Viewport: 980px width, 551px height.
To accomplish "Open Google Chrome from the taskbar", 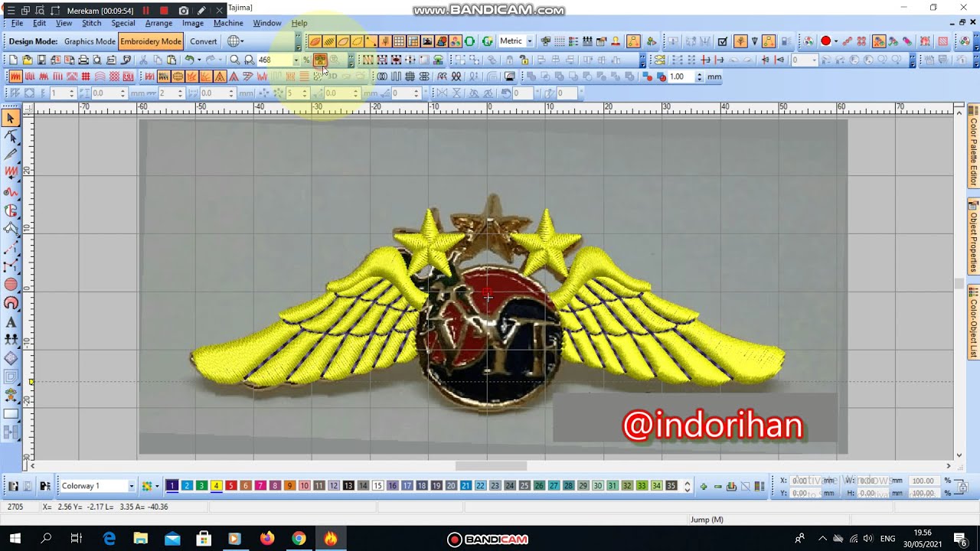I will (x=299, y=539).
